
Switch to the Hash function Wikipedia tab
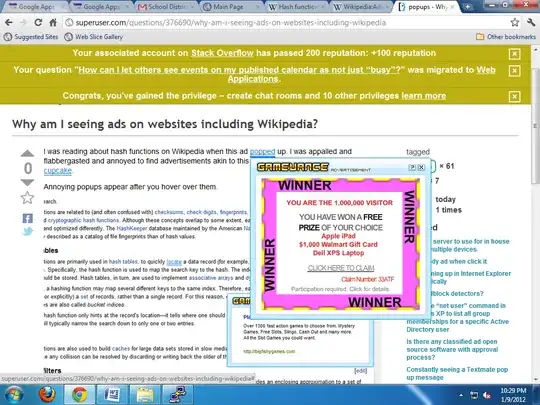296,7
